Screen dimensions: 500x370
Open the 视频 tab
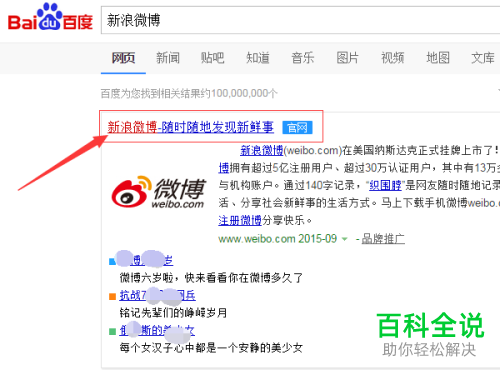point(393,58)
